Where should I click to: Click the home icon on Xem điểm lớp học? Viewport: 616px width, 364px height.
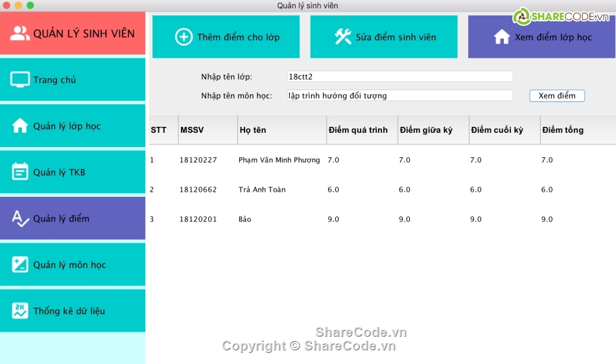pyautogui.click(x=501, y=37)
